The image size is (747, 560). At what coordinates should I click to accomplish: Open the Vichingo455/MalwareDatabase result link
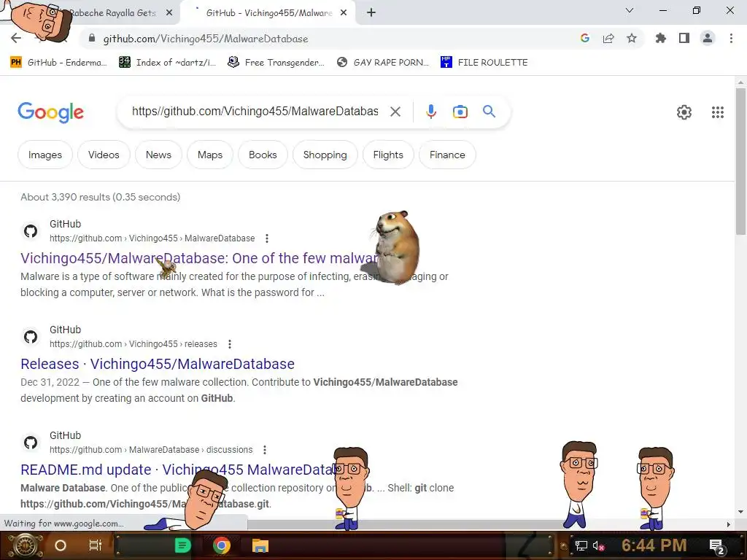(199, 258)
